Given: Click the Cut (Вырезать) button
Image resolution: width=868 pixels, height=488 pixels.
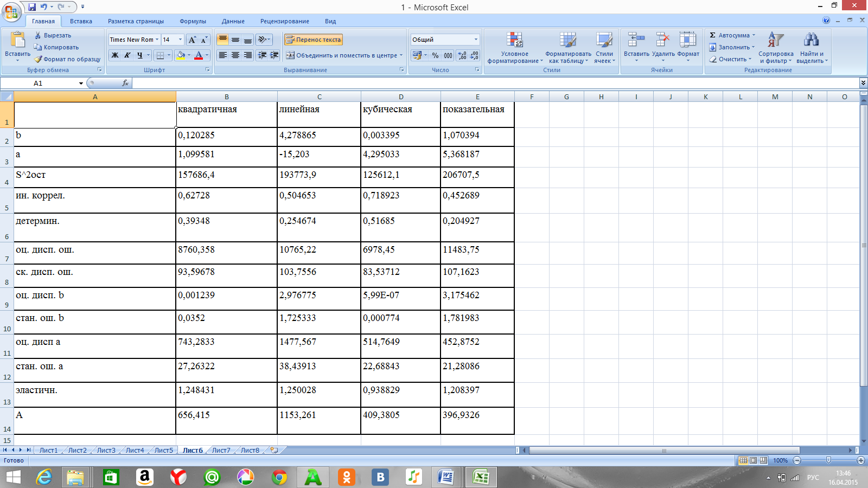Looking at the screenshot, I should pos(53,35).
